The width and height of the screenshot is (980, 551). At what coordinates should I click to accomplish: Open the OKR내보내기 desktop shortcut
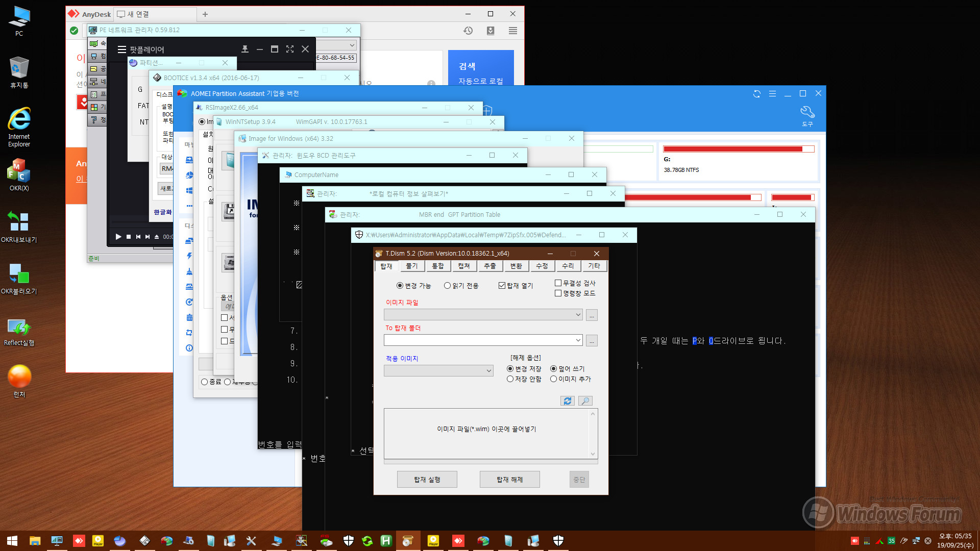(x=19, y=227)
